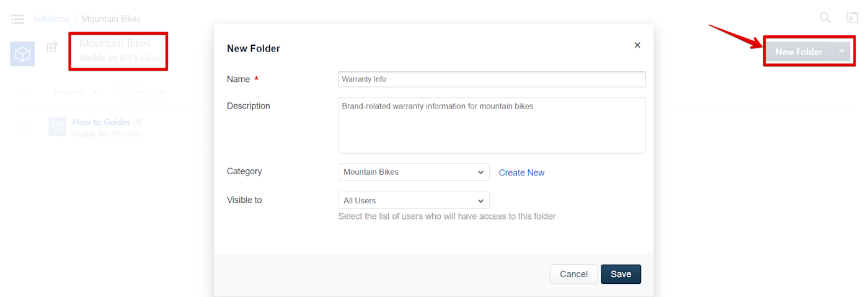Image resolution: width=868 pixels, height=297 pixels.
Task: Save the new folder
Action: (x=621, y=274)
